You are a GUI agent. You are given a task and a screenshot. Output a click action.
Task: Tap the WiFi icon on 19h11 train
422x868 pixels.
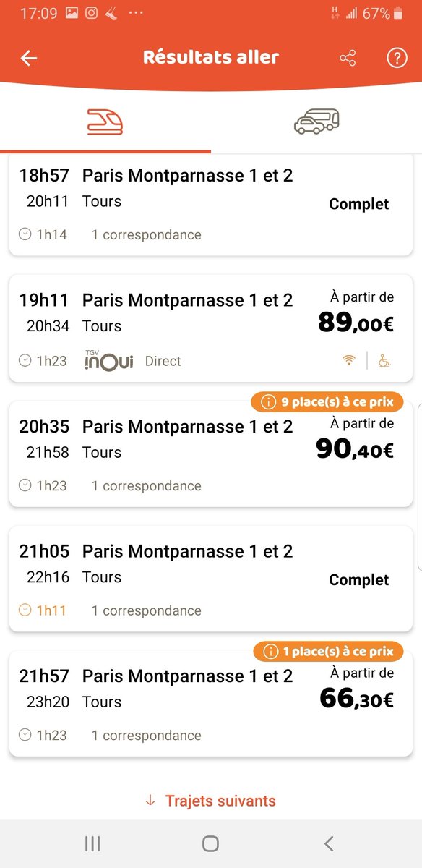click(x=349, y=360)
